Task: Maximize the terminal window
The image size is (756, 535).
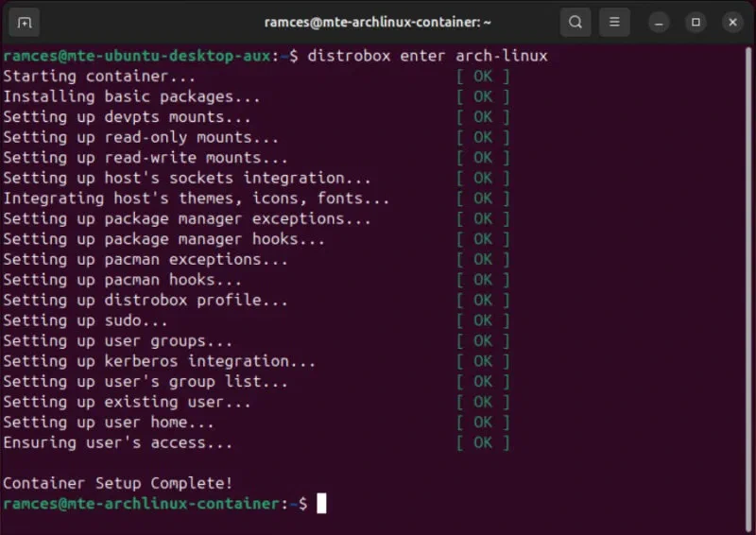Action: click(696, 22)
